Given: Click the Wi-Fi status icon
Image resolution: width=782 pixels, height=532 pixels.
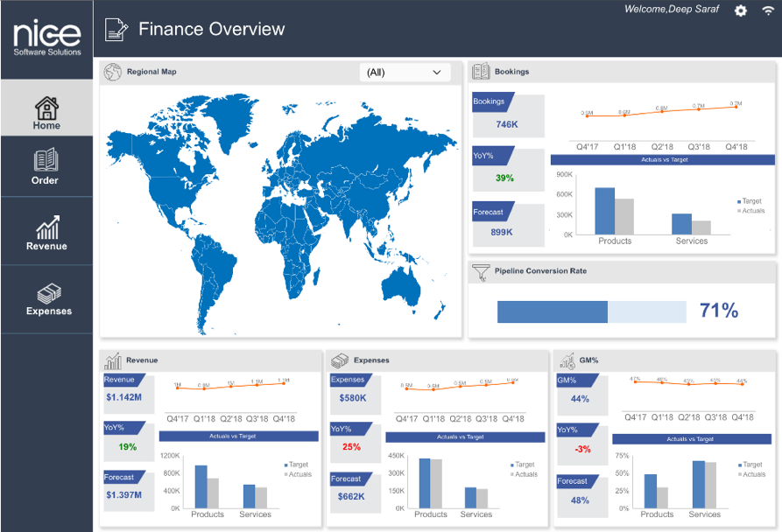Looking at the screenshot, I should 768,10.
